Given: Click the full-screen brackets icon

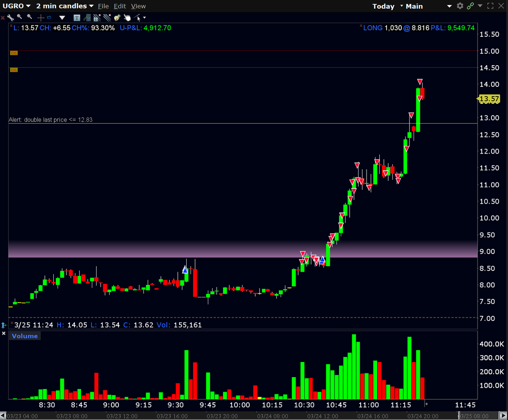Looking at the screenshot, I should click(x=490, y=6).
